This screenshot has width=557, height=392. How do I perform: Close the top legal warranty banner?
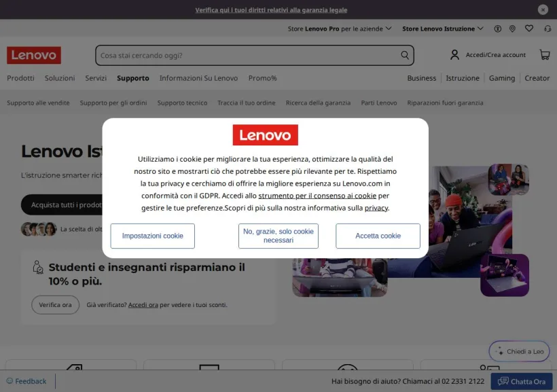[543, 10]
